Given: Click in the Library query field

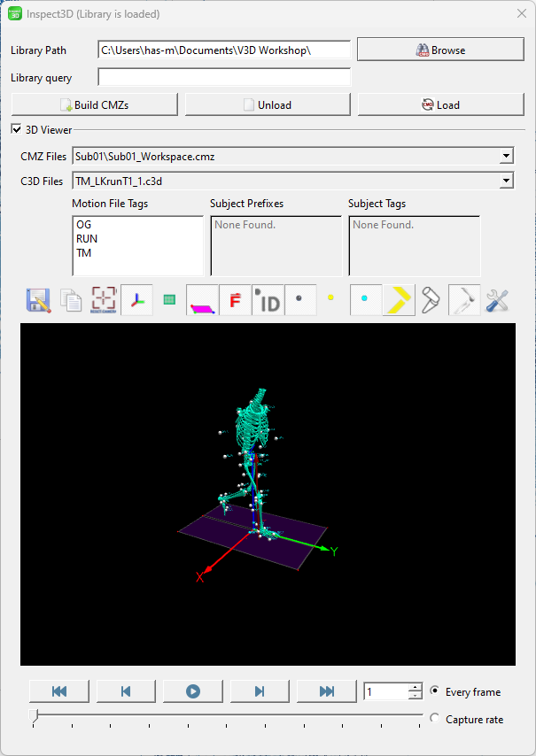Looking at the screenshot, I should coord(224,77).
